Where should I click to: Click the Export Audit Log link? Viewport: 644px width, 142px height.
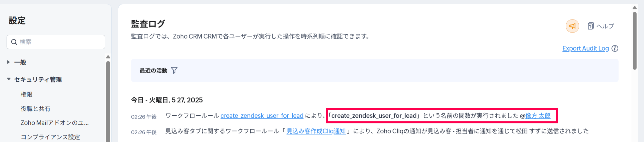point(585,49)
